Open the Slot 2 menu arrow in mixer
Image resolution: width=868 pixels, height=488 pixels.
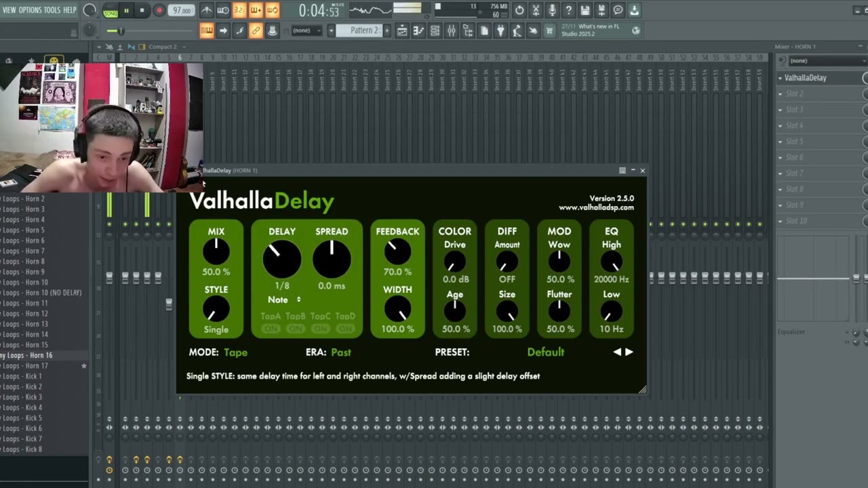click(x=781, y=94)
